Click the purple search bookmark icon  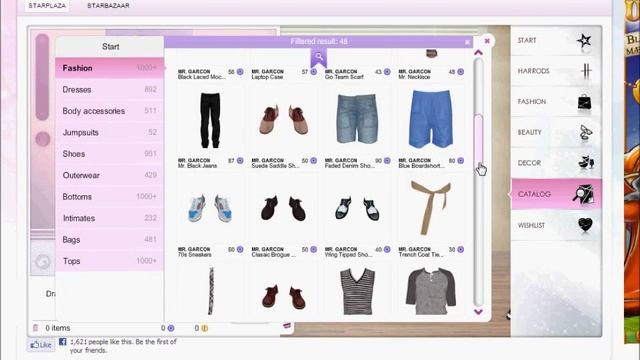pos(318,58)
